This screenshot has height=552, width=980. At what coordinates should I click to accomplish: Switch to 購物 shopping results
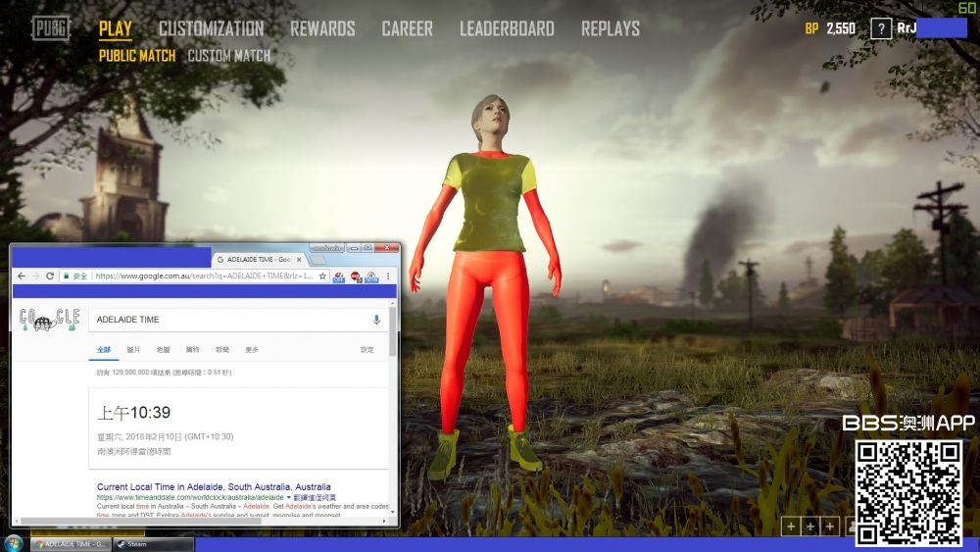192,349
